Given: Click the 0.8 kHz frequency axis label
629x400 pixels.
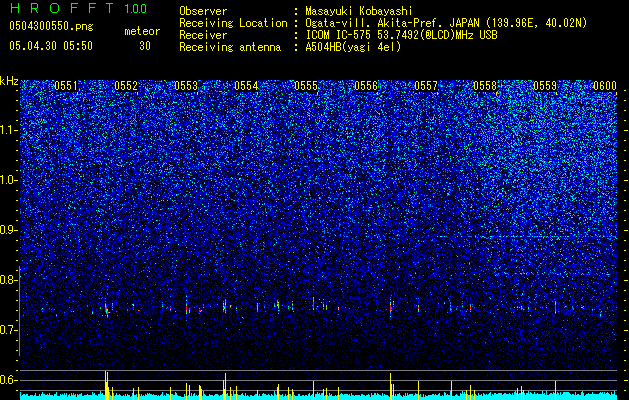Looking at the screenshot, I should tap(8, 280).
